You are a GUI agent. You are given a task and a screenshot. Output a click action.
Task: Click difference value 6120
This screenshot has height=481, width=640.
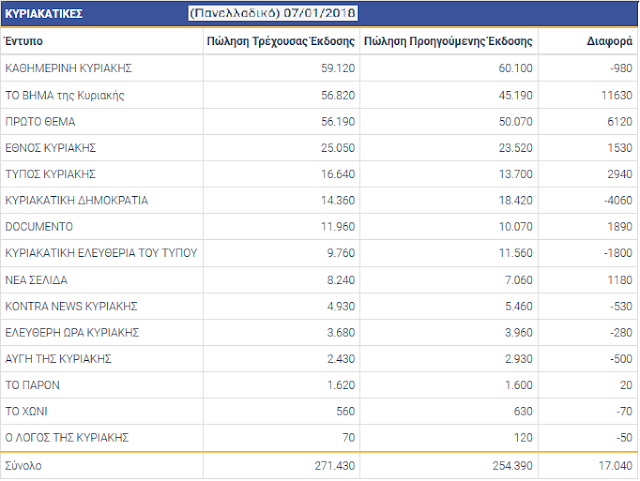(620, 122)
